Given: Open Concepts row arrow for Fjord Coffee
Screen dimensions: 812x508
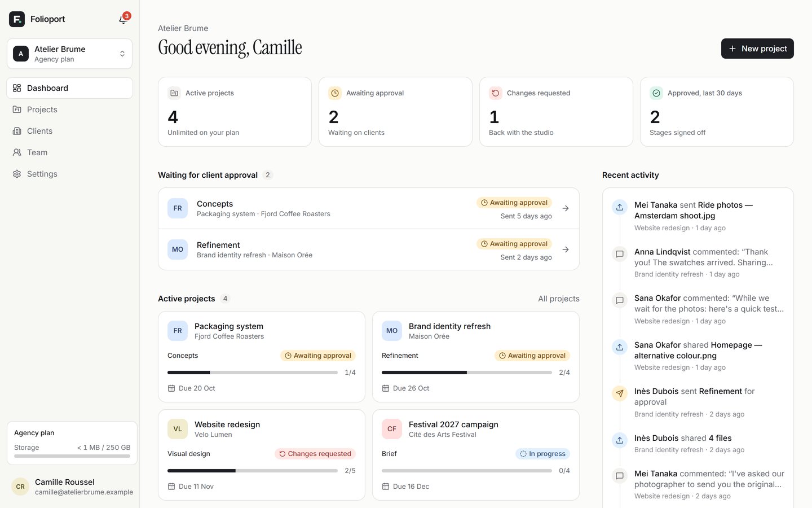Looking at the screenshot, I should (x=566, y=208).
